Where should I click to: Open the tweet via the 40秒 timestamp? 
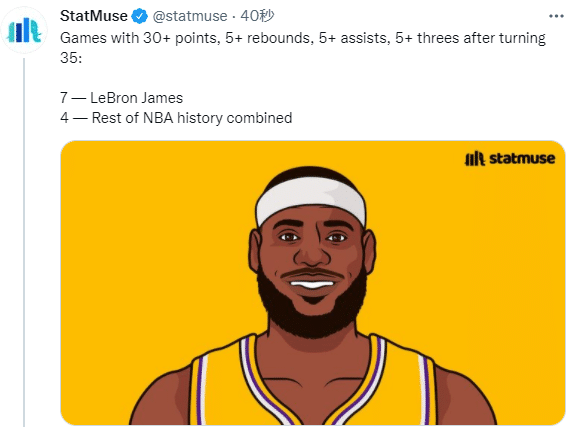click(x=257, y=16)
